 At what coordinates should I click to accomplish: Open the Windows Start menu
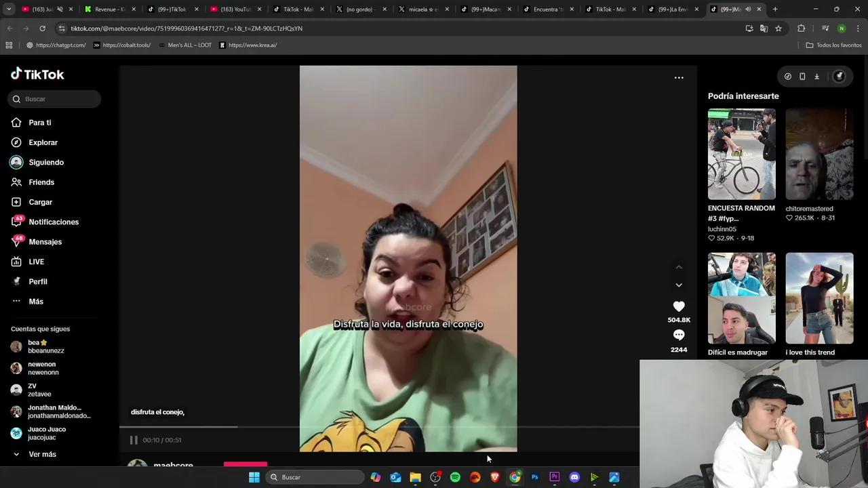coord(254,477)
